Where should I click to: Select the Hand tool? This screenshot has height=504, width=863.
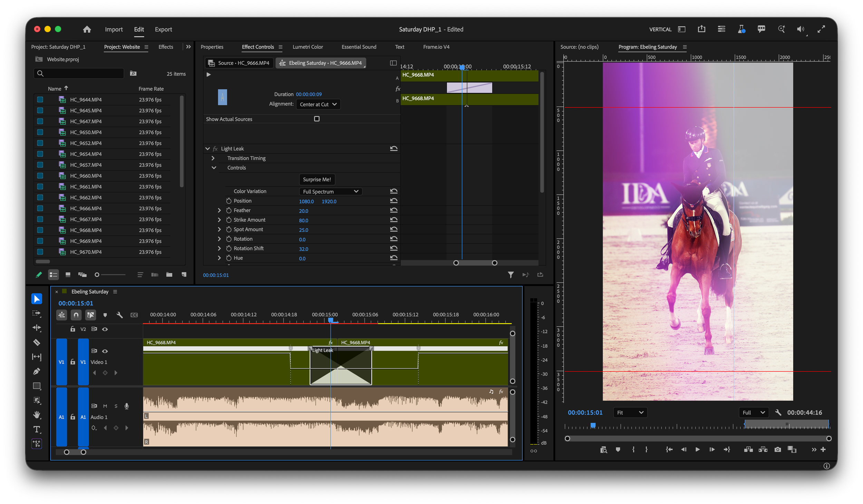(37, 415)
